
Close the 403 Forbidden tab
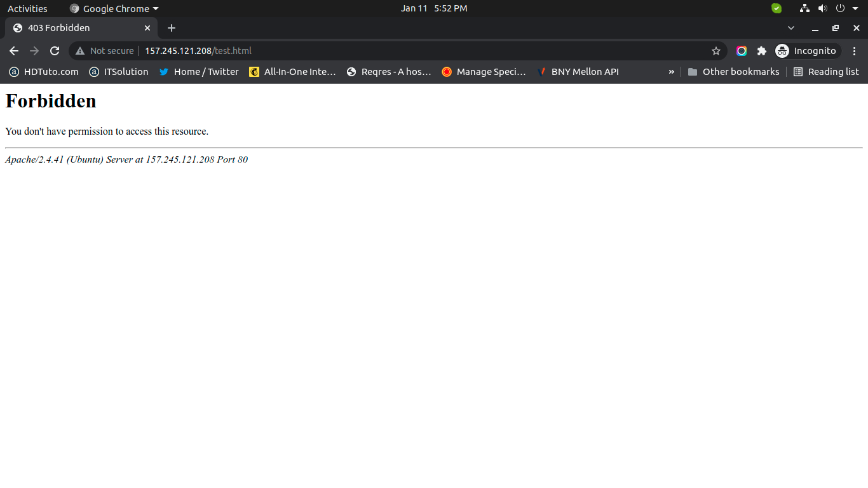tap(147, 28)
